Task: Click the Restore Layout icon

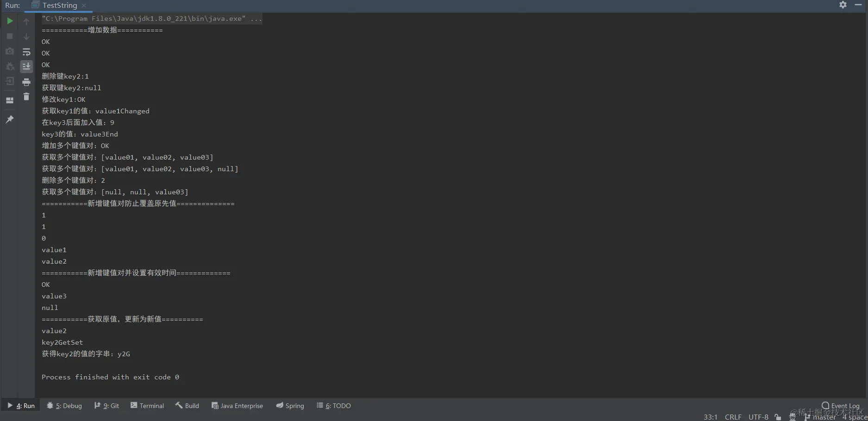Action: pos(10,100)
